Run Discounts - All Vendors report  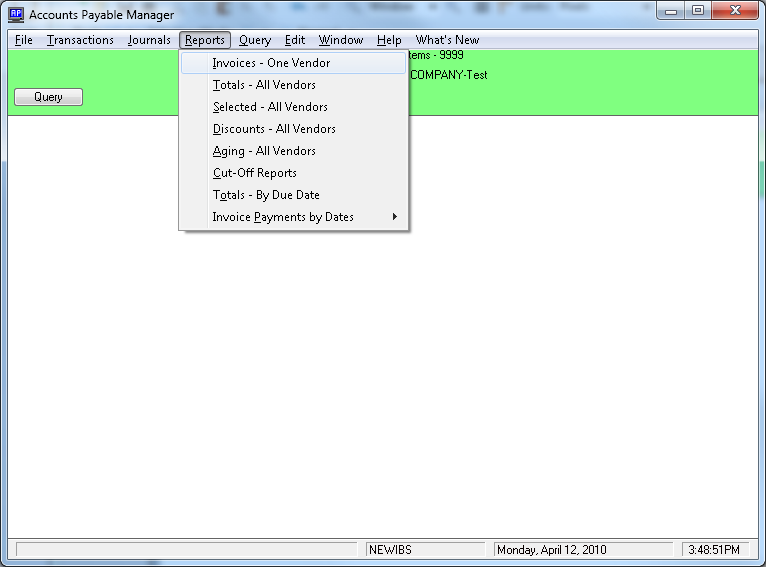(274, 129)
